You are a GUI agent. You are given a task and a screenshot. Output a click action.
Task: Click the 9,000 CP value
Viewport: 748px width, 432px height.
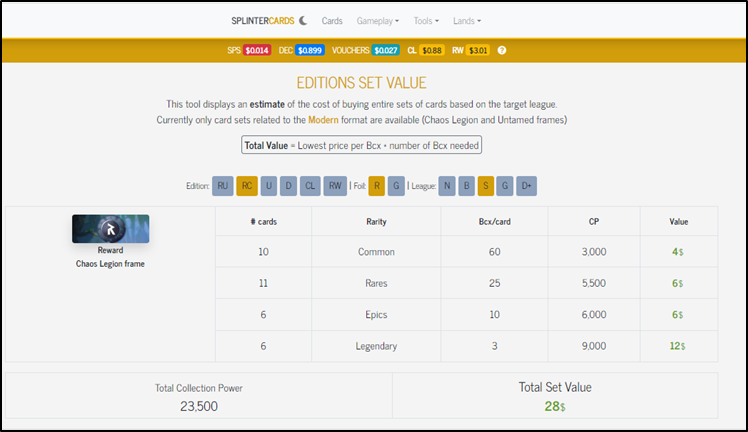[x=594, y=346]
